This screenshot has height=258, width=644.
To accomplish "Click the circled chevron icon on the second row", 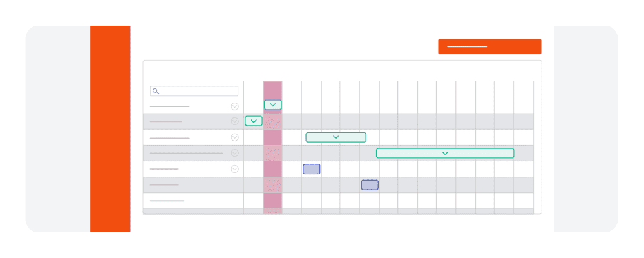I will (234, 121).
